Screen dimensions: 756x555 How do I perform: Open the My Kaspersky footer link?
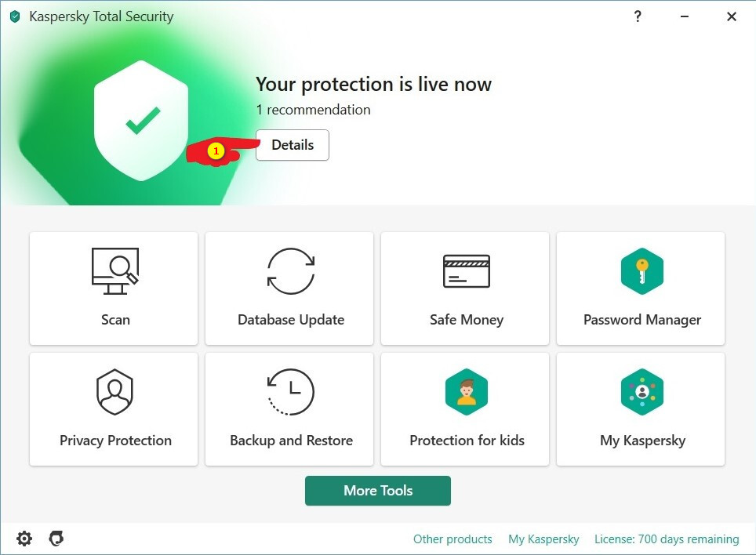click(543, 539)
